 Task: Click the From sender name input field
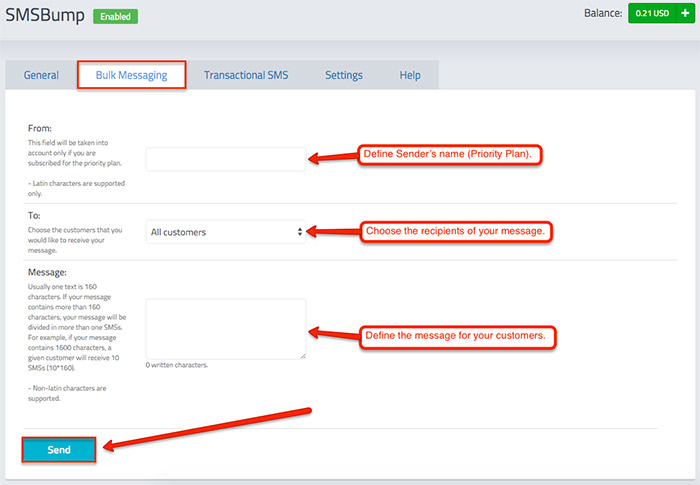[226, 159]
